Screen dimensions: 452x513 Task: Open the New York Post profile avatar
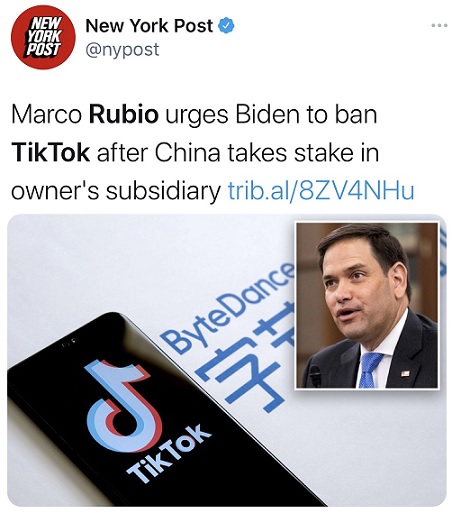[43, 37]
